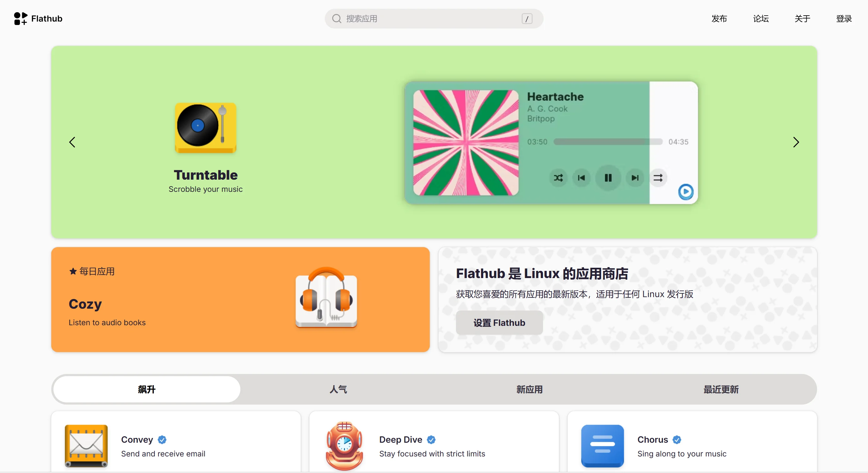Focus the 搜索应用 search field
The image size is (868, 473).
[434, 18]
